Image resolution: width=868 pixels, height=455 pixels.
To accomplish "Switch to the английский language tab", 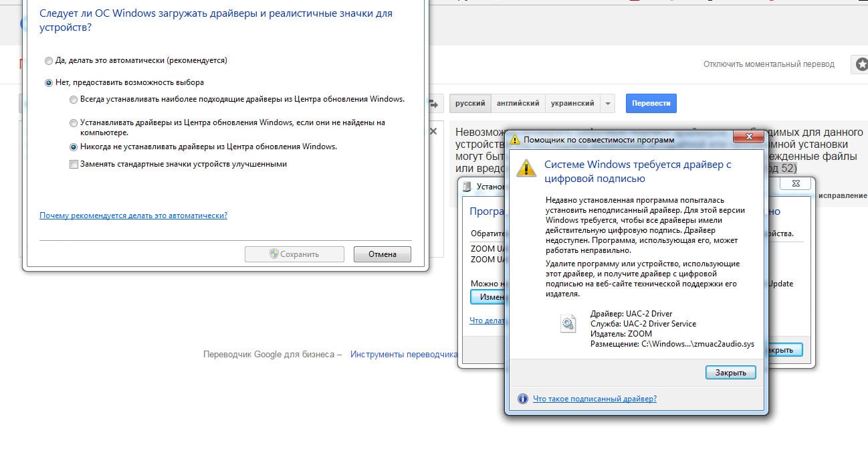I will click(518, 104).
